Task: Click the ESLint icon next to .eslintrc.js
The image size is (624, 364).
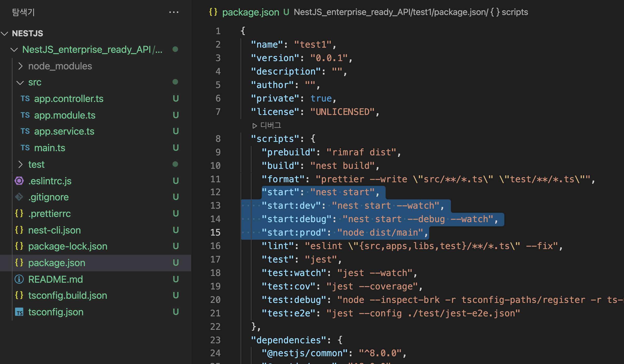Action: 19,181
